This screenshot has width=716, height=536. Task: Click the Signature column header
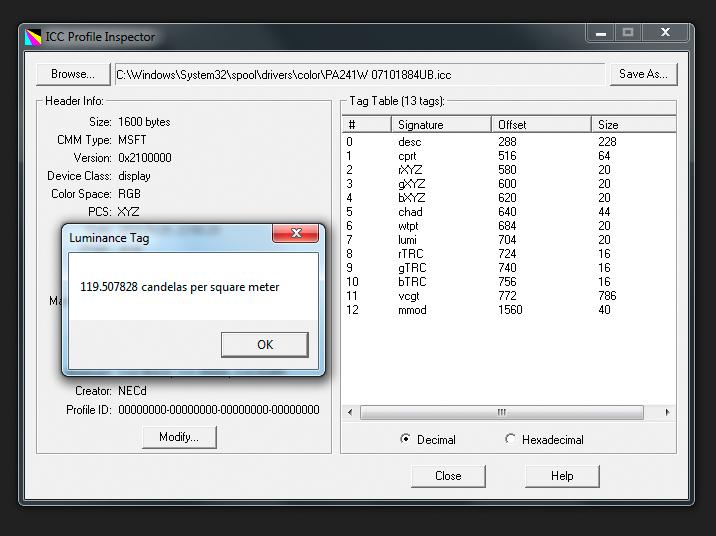click(441, 125)
